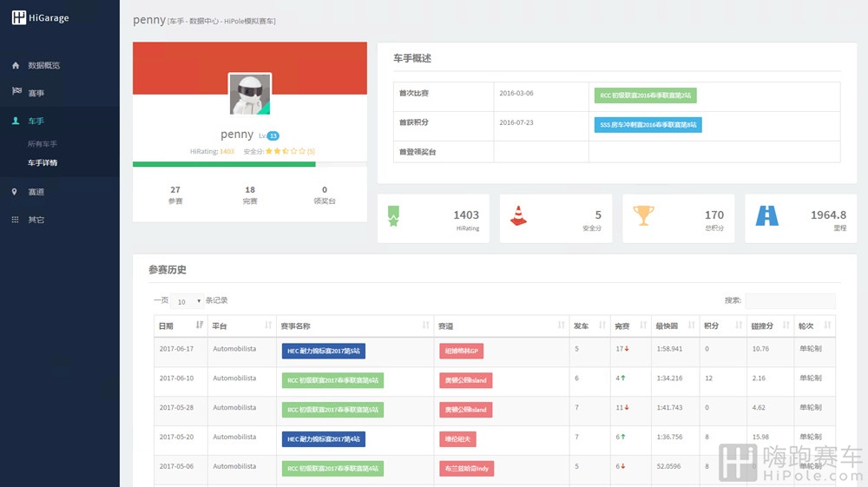Click the collision score 10.76 cell
This screenshot has width=868, height=487.
click(x=760, y=349)
